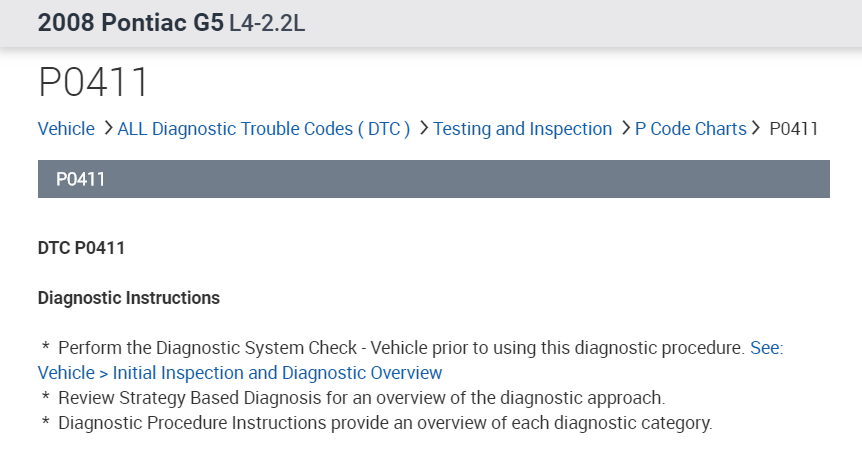Click the 'See:' link text
Image resolution: width=862 pixels, height=457 pixels.
pos(767,348)
